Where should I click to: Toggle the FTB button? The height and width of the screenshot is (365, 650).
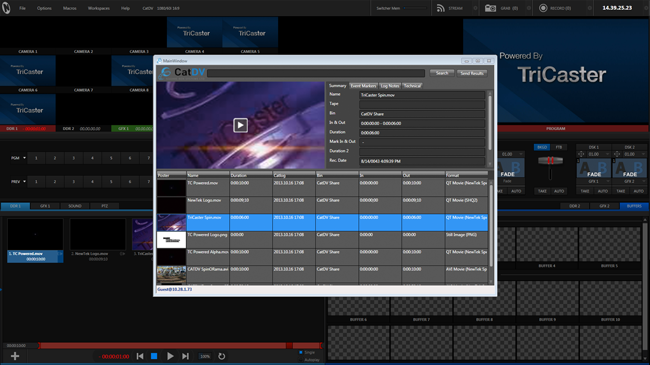[558, 147]
